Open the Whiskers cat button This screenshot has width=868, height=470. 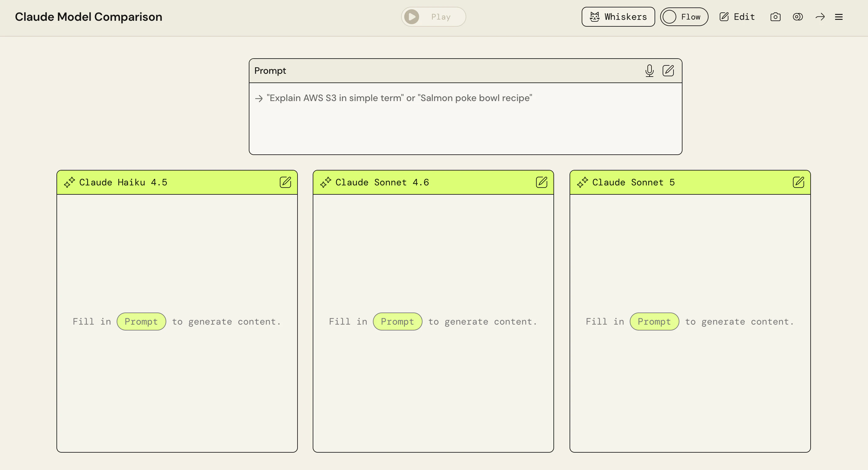tap(618, 17)
